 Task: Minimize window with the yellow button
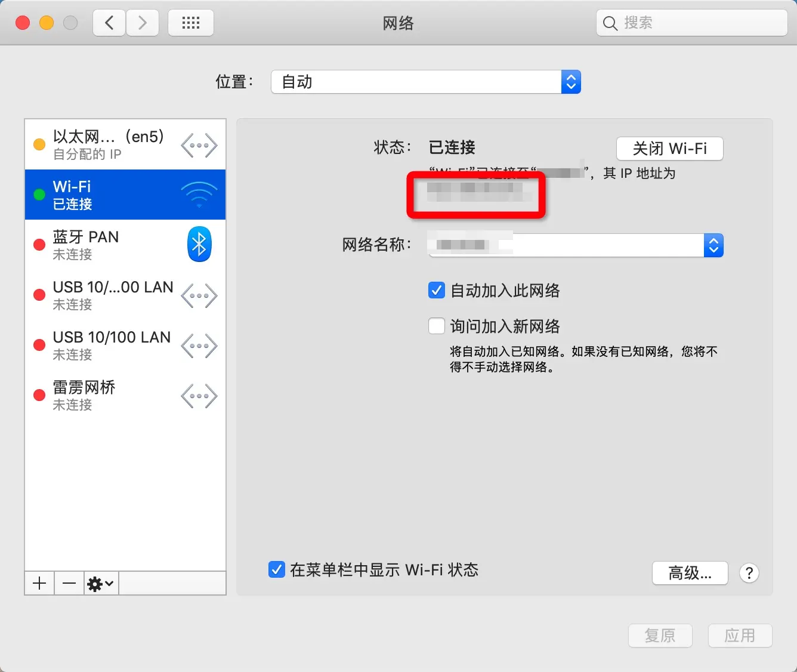click(47, 23)
